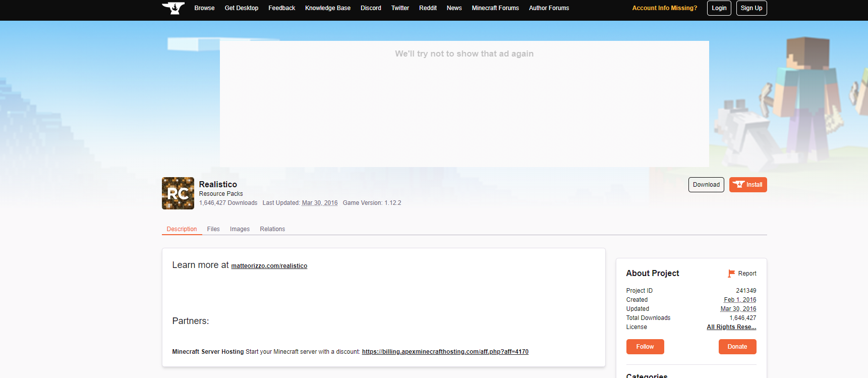Image resolution: width=868 pixels, height=378 pixels.
Task: Click the Donate button
Action: (737, 347)
